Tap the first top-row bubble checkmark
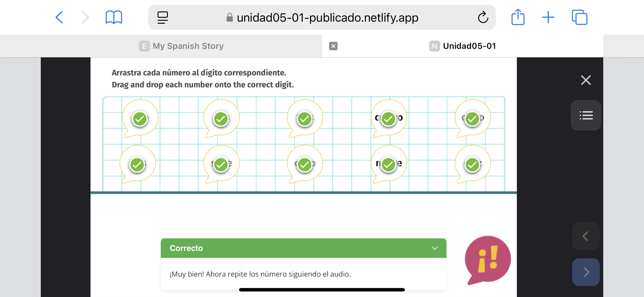Viewport: 644px width, 297px height. (140, 119)
